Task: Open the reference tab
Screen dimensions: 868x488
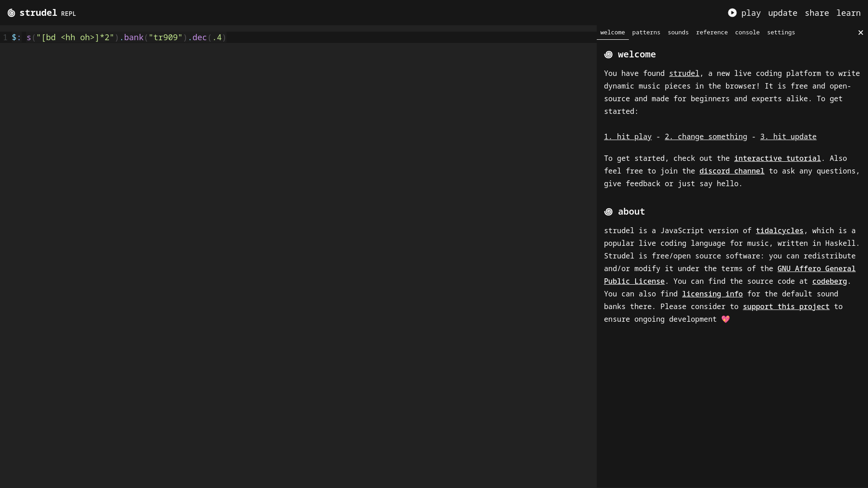Action: [x=712, y=33]
